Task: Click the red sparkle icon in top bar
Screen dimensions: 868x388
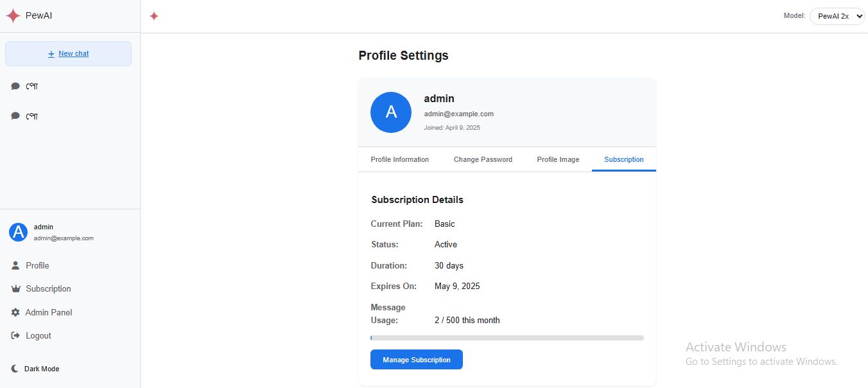Action: 154,16
